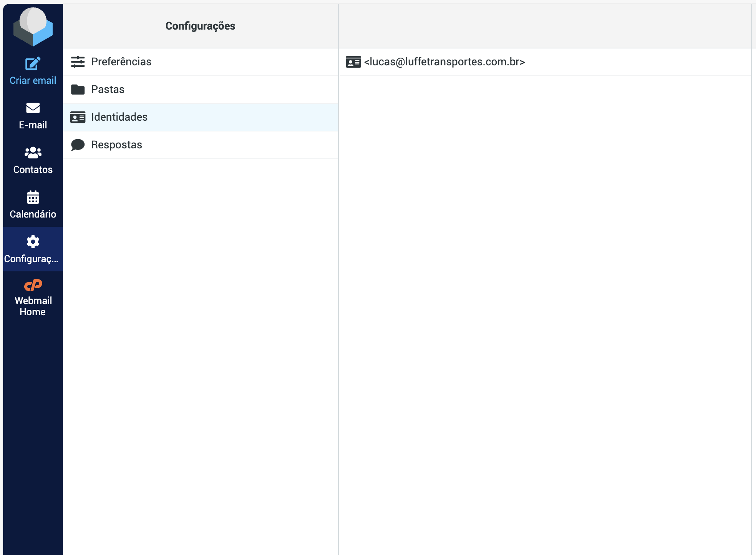Image resolution: width=756 pixels, height=555 pixels.
Task: Open the Calendário label
Action: (33, 214)
